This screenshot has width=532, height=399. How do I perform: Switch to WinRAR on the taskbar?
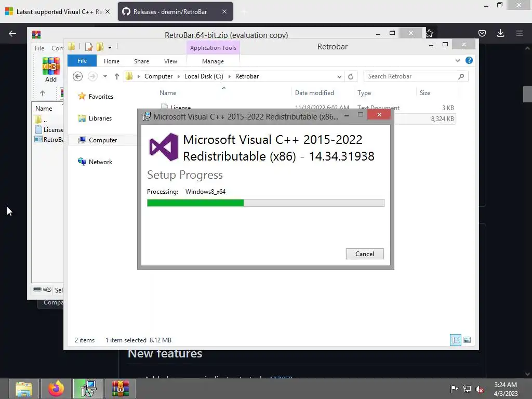(x=121, y=389)
